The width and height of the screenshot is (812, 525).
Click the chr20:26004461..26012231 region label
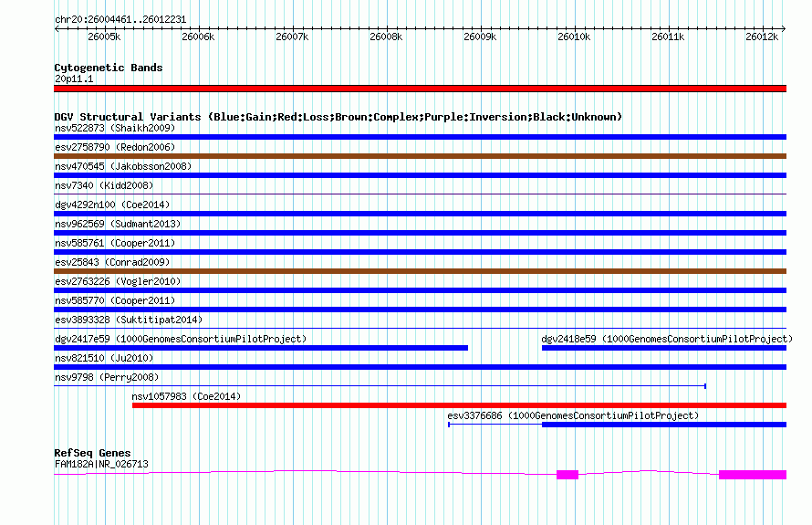pos(120,19)
